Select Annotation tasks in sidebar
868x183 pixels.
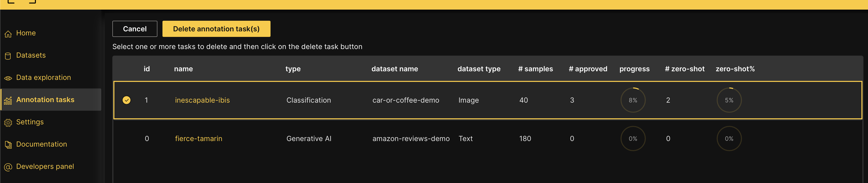pos(51,100)
